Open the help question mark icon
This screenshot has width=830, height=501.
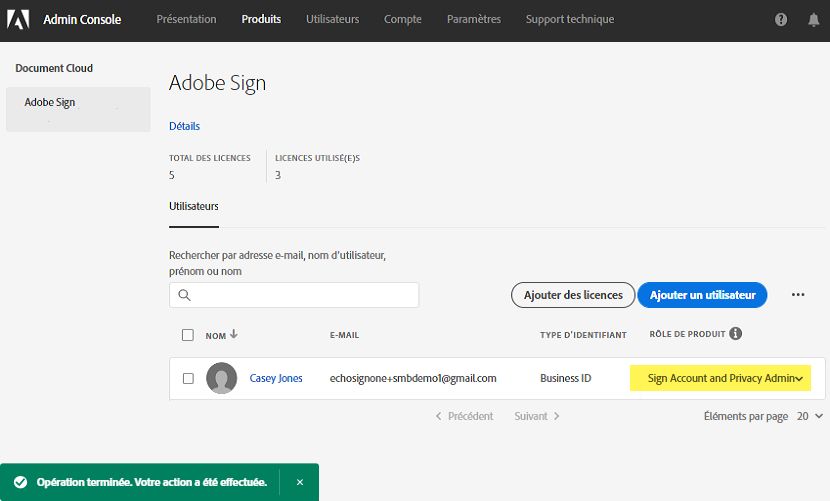pyautogui.click(x=781, y=20)
